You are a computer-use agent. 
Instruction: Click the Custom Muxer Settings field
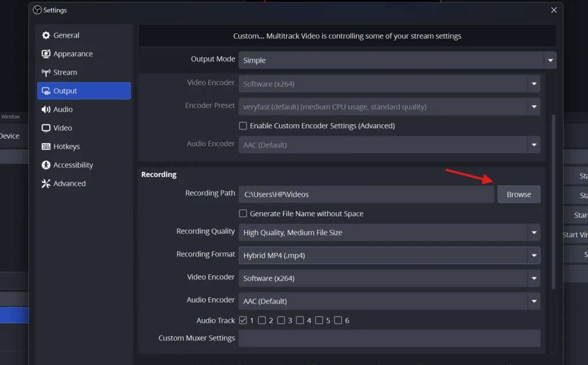point(389,339)
